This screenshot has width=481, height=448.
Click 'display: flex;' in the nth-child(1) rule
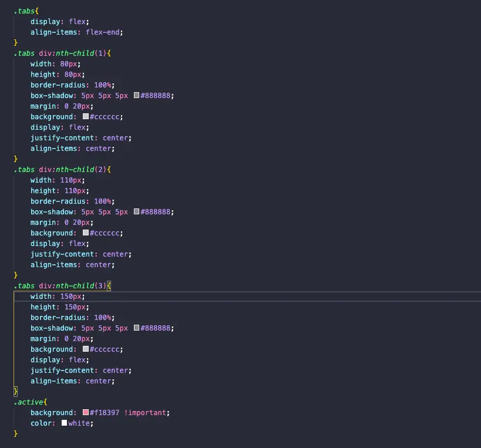point(60,127)
